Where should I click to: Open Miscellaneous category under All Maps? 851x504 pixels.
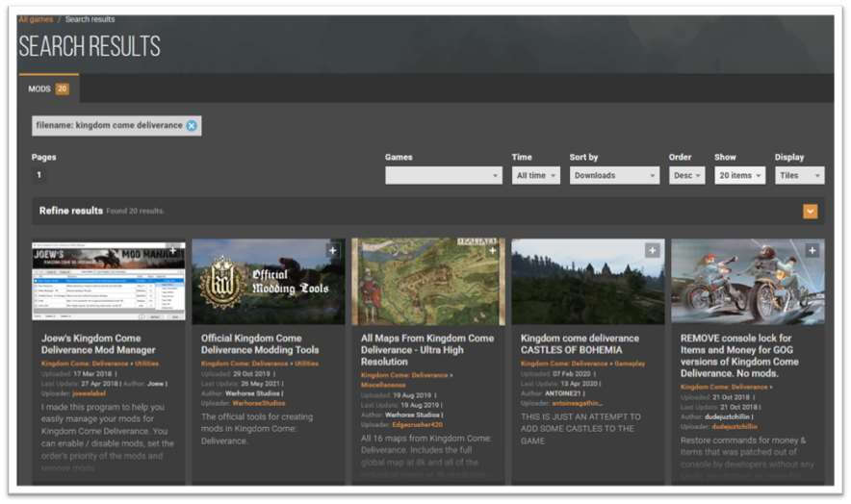point(383,385)
